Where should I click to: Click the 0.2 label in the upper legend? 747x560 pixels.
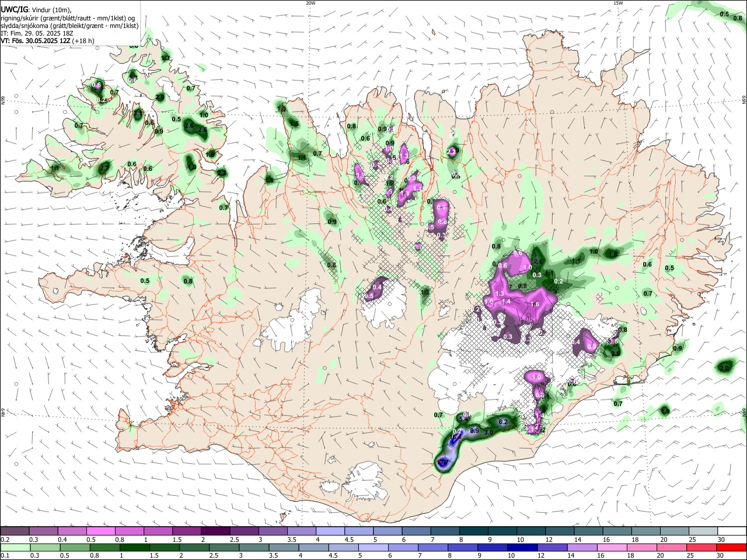5,540
